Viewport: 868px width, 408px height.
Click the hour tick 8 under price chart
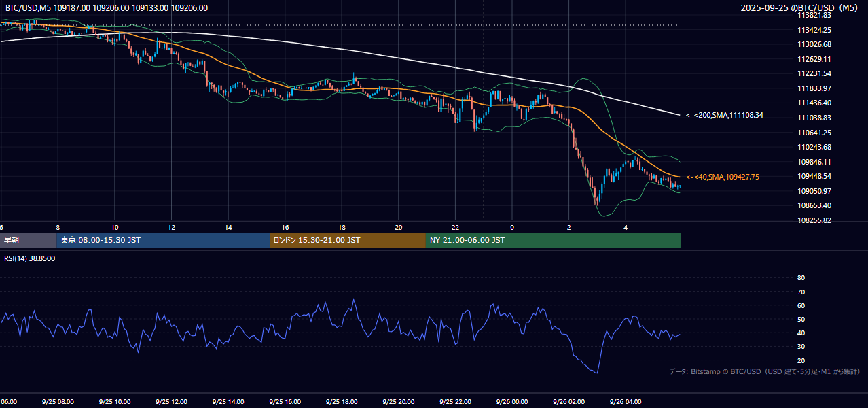[58, 227]
